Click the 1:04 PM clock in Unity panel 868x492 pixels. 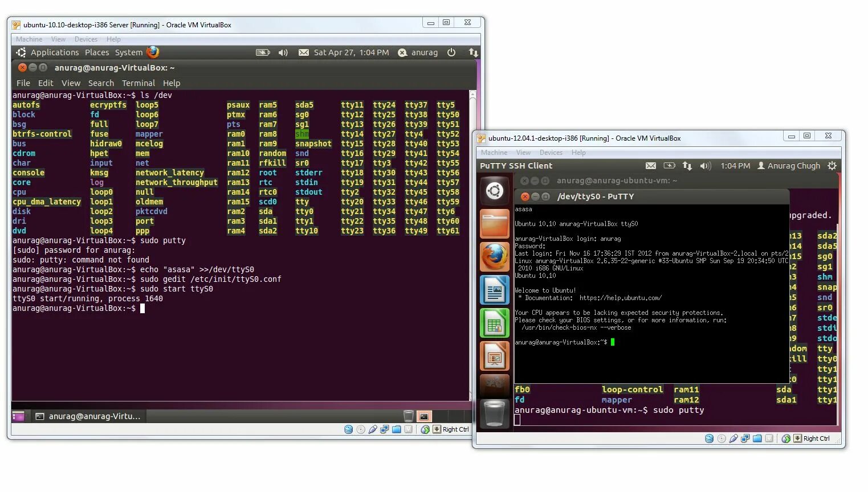[x=735, y=166]
